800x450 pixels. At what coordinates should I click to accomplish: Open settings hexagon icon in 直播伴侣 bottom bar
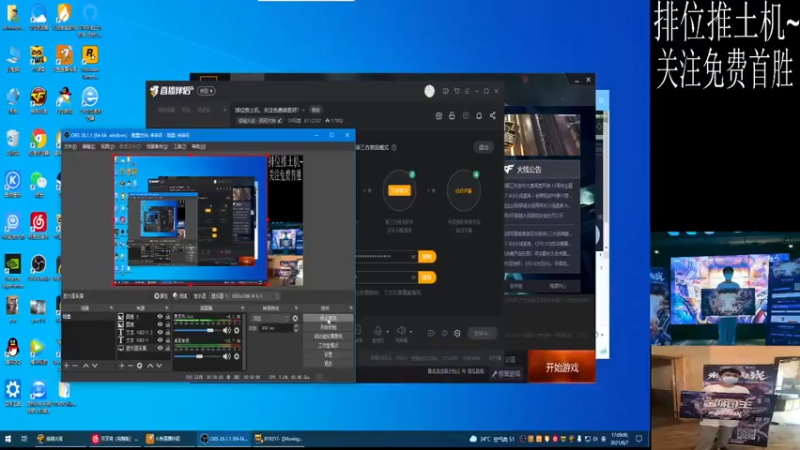458,333
